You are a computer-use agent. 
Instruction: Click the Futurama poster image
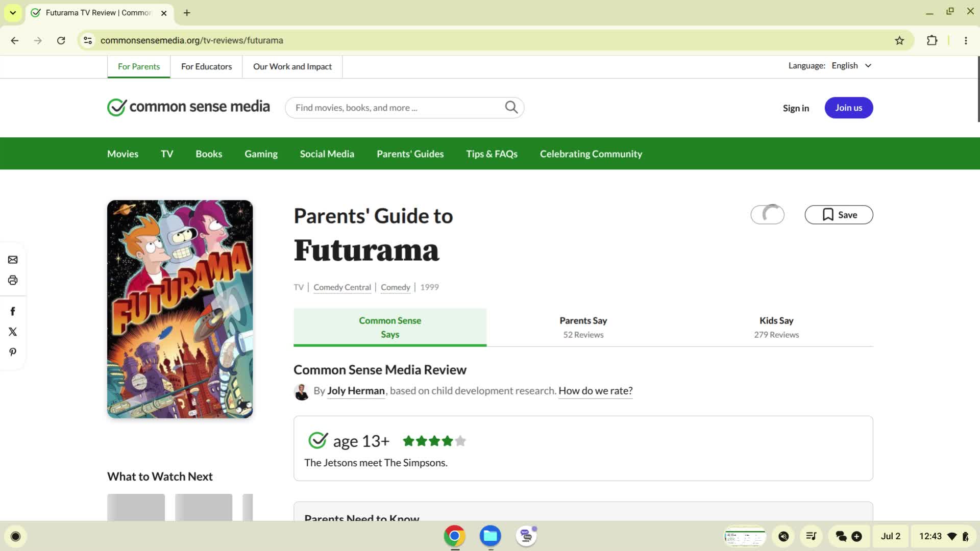(x=180, y=309)
